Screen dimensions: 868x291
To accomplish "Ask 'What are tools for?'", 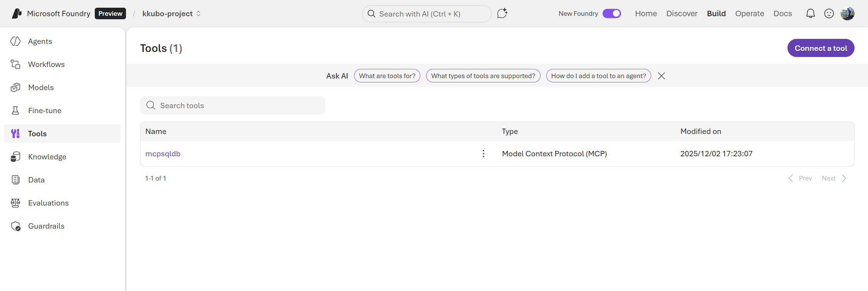I will pos(387,76).
